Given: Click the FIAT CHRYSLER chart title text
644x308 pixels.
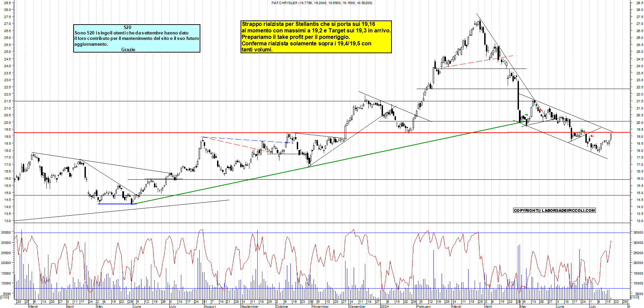Looking at the screenshot, I should pyautogui.click(x=322, y=3).
